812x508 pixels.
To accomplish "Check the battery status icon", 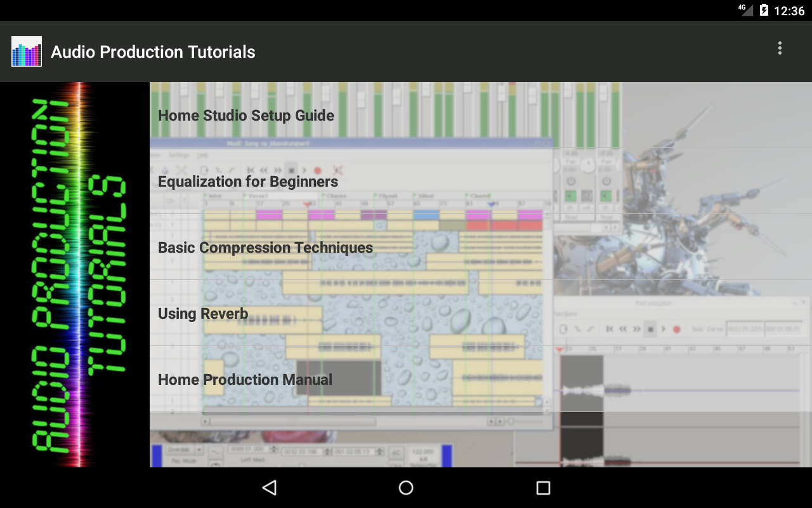I will pos(764,10).
